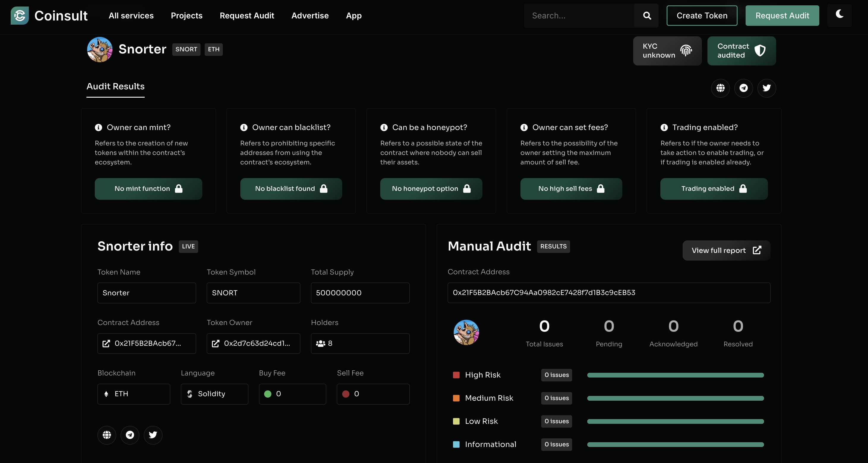The height and width of the screenshot is (463, 868).
Task: Click the Ethereum icon in Blockchain field
Action: 106,394
